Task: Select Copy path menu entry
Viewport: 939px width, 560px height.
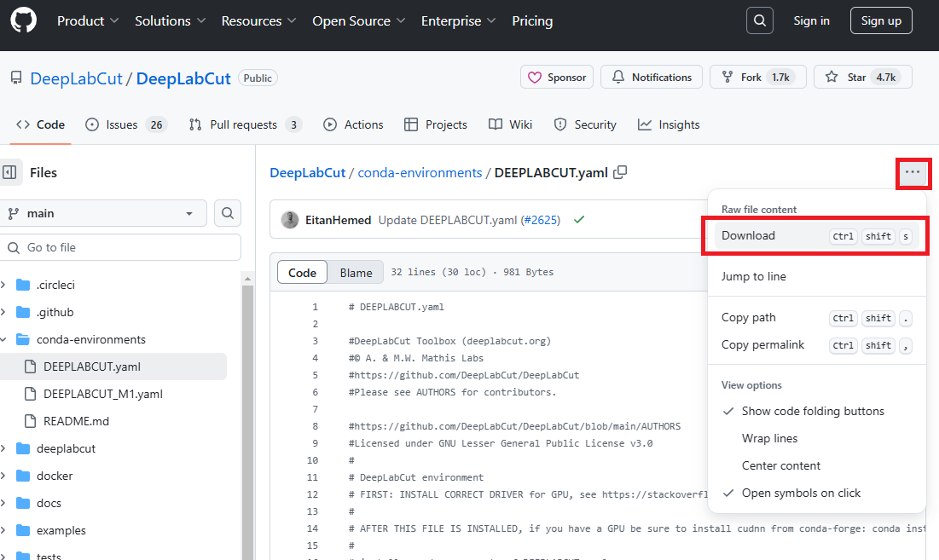Action: pyautogui.click(x=817, y=318)
